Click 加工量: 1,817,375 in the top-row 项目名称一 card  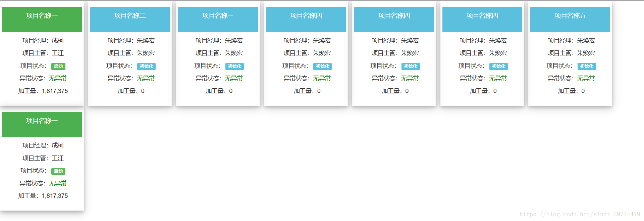click(x=43, y=91)
